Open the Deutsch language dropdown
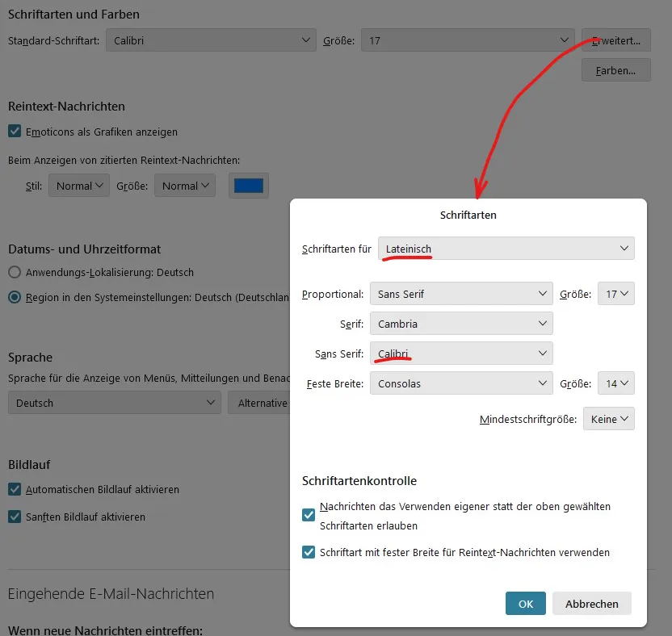 pos(115,403)
